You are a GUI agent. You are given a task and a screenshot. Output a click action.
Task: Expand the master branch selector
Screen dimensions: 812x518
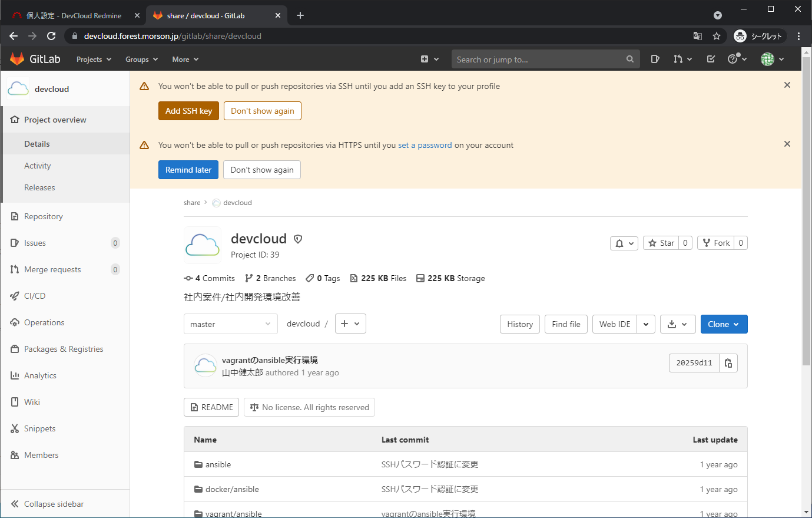(x=230, y=324)
